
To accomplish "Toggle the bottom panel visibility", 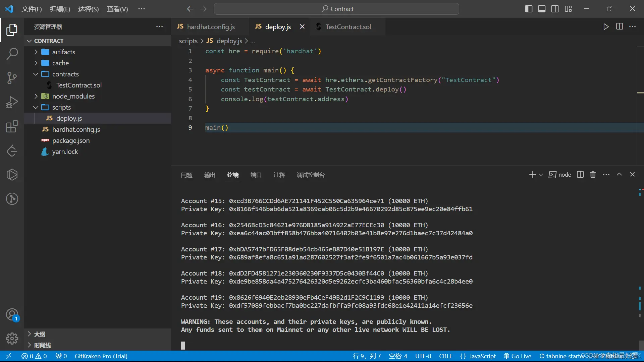I will [x=542, y=9].
